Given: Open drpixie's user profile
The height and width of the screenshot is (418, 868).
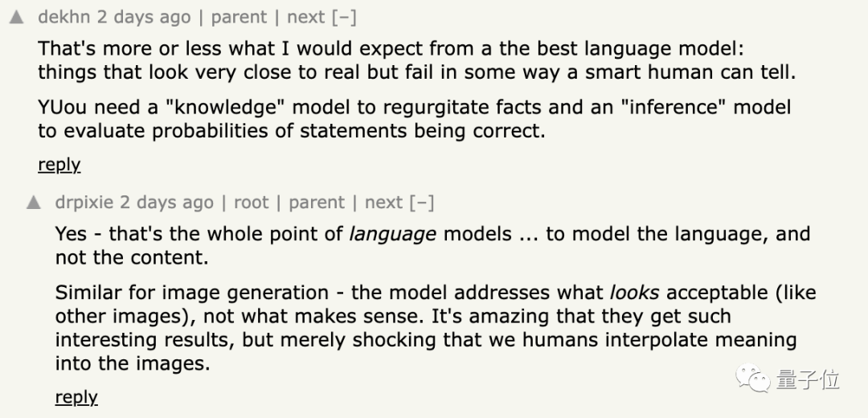Looking at the screenshot, I should click(x=84, y=203).
